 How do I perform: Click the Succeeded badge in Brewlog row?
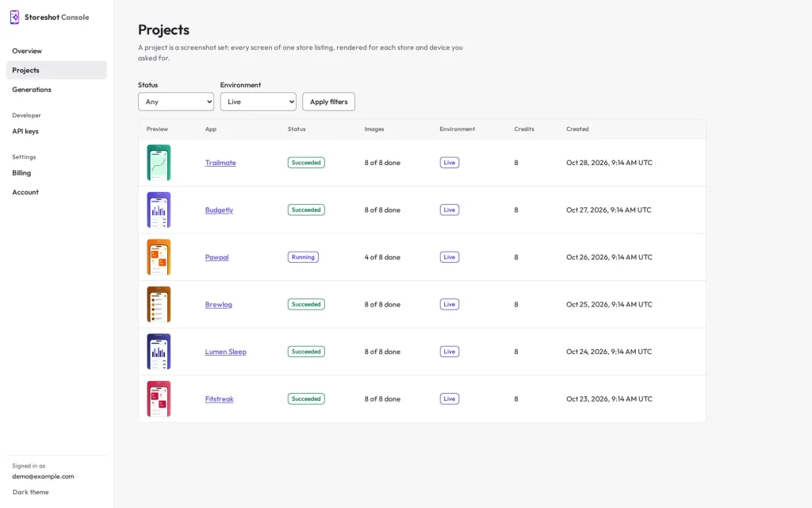pyautogui.click(x=306, y=304)
